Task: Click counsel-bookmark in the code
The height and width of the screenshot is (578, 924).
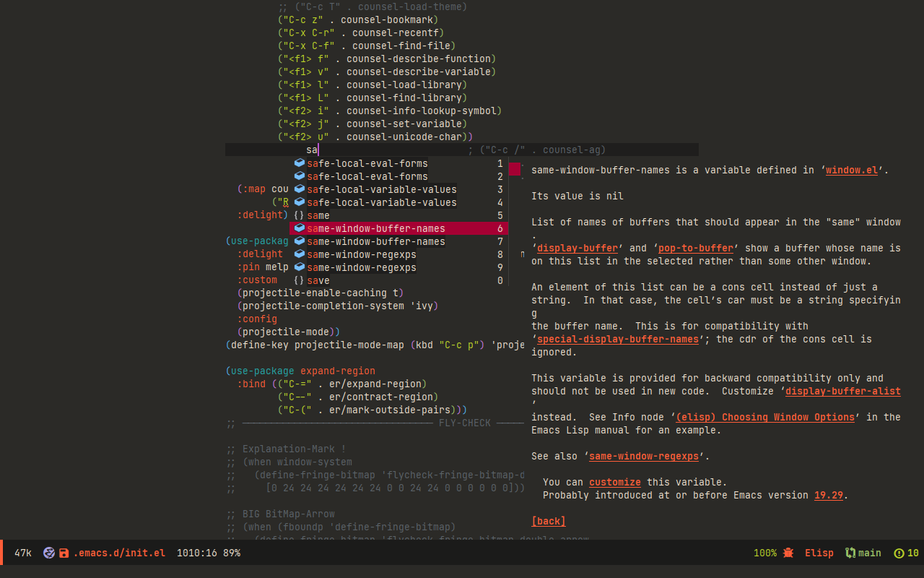Action: (387, 20)
